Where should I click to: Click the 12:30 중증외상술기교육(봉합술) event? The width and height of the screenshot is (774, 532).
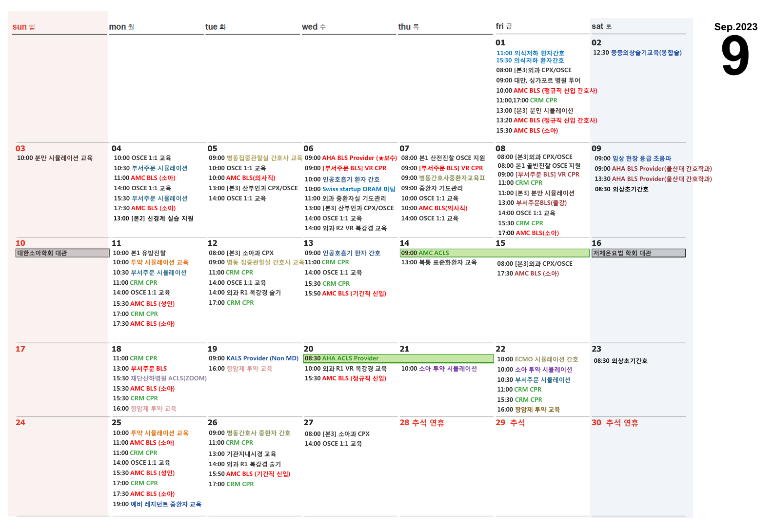[637, 53]
